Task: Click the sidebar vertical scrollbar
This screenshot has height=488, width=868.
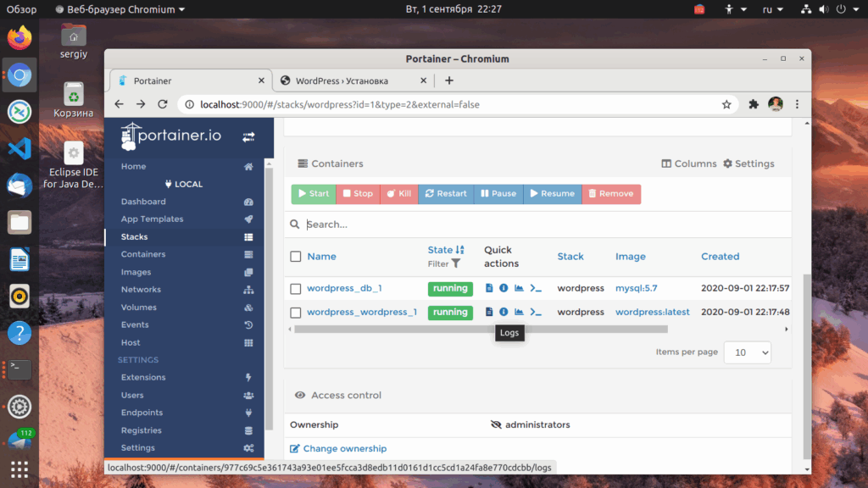Action: (x=269, y=299)
